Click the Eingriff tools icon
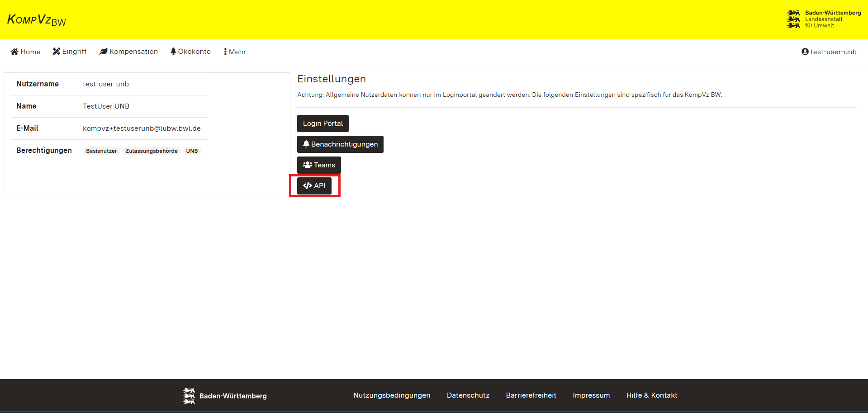The image size is (868, 413). [x=56, y=52]
